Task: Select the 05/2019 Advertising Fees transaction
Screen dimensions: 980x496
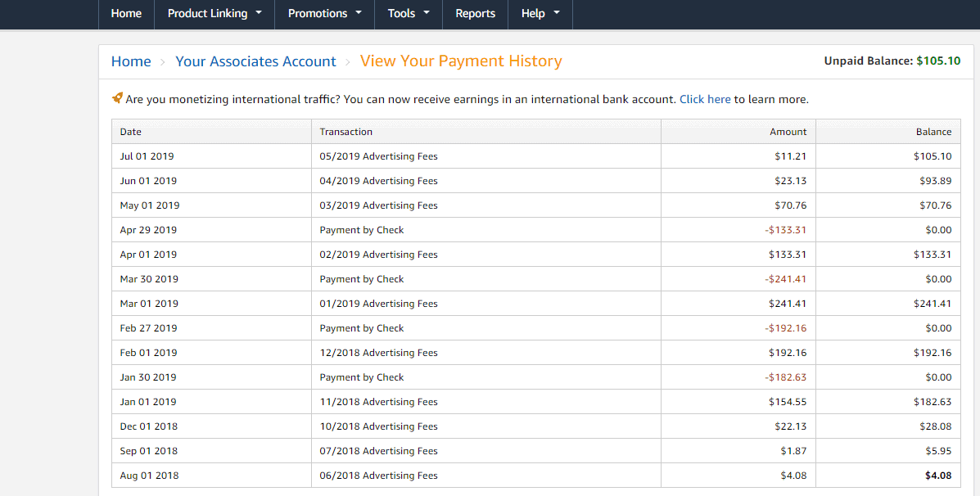Action: 378,156
